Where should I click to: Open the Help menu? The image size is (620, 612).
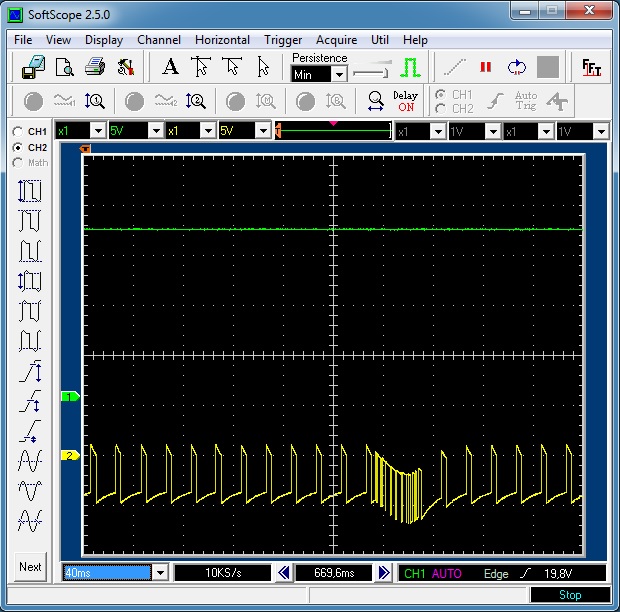(415, 40)
